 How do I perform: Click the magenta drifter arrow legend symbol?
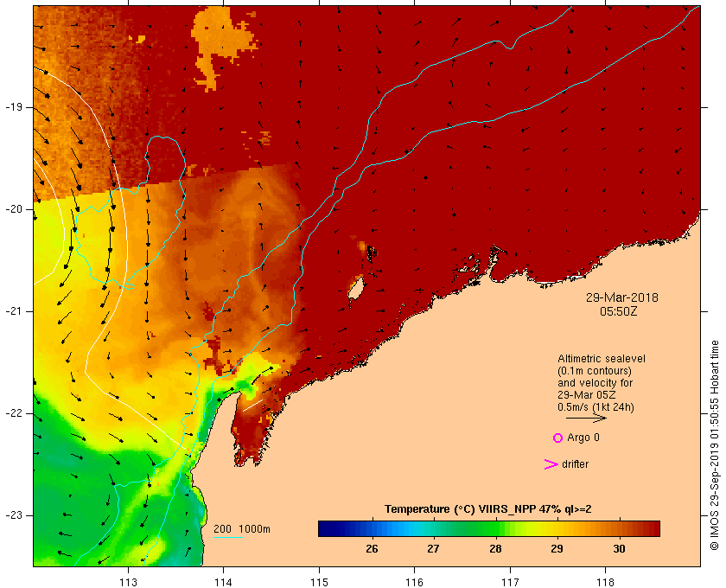point(551,464)
